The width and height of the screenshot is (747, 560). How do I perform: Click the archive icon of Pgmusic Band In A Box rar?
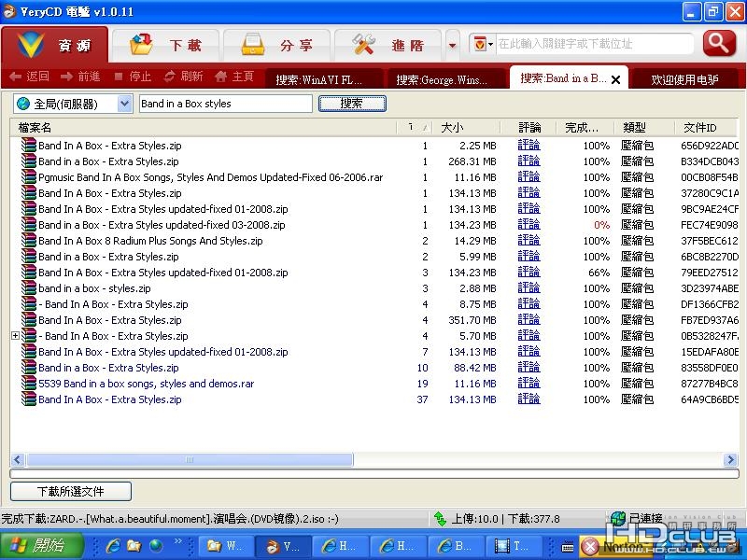coord(29,177)
